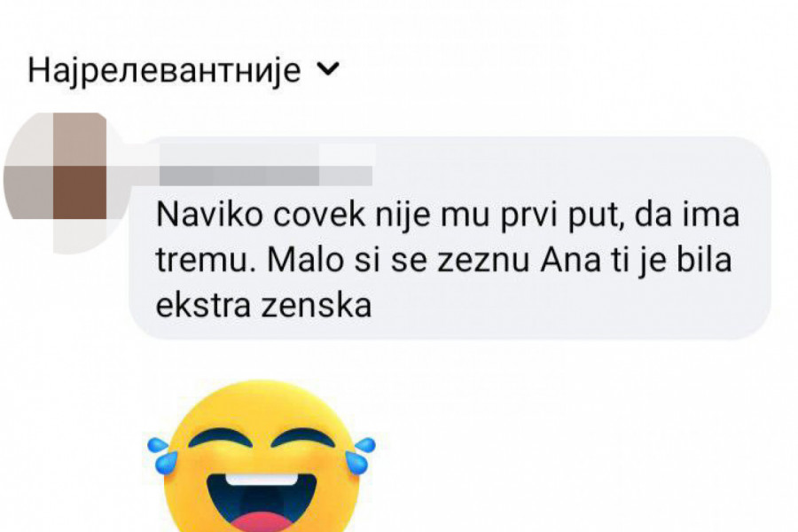Click the comment starting with Naviko covek
This screenshot has height=532, width=798.
click(447, 260)
